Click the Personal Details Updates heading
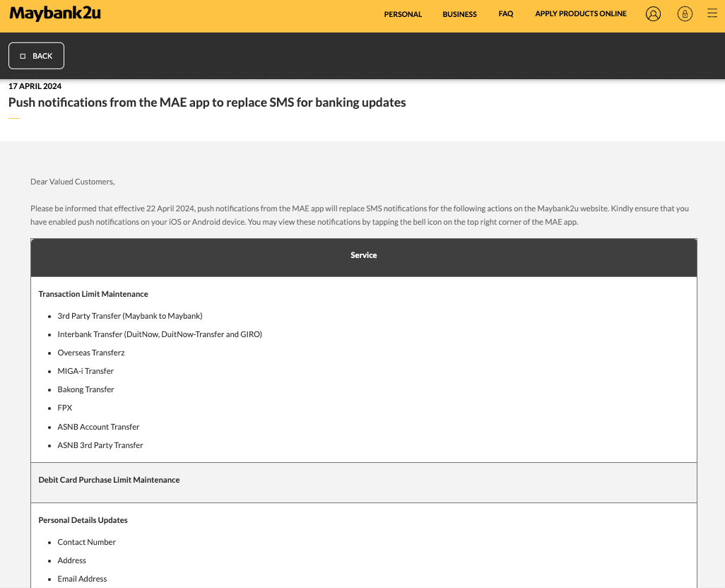This screenshot has width=725, height=588. click(83, 520)
